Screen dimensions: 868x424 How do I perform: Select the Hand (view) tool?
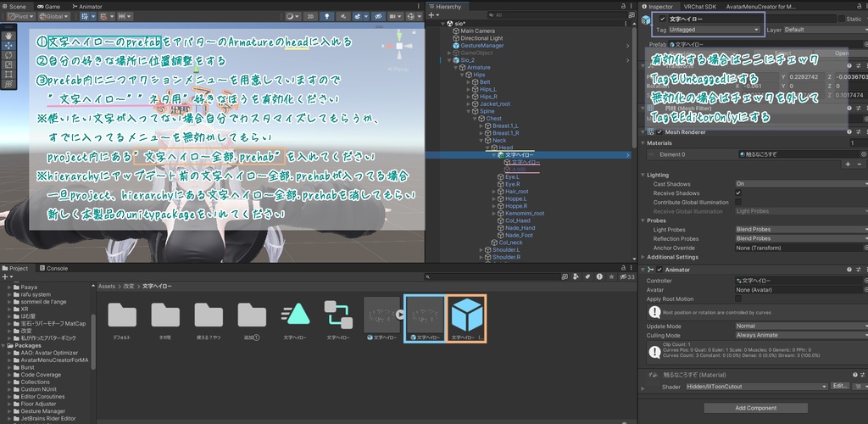[8, 35]
